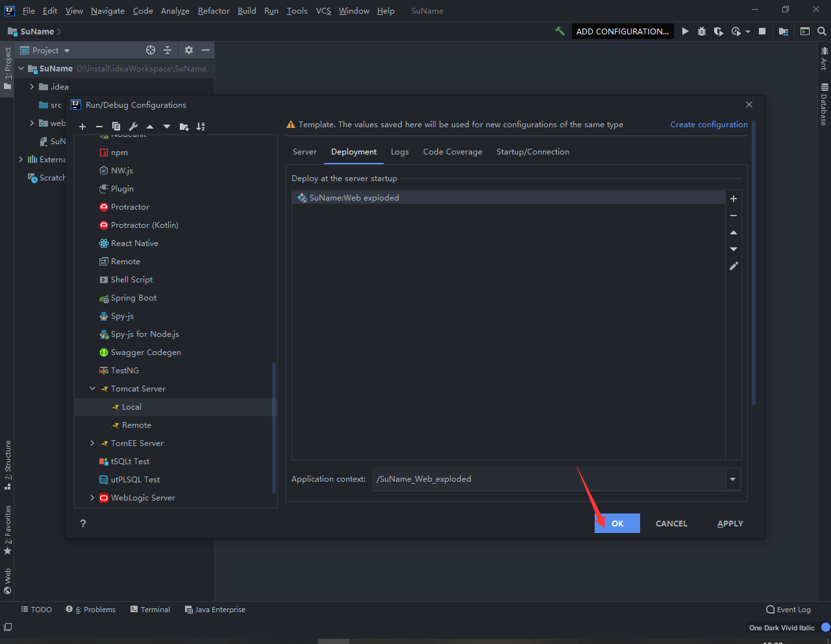Viewport: 831px width, 644px height.
Task: Click the APPLY button
Action: pos(730,523)
